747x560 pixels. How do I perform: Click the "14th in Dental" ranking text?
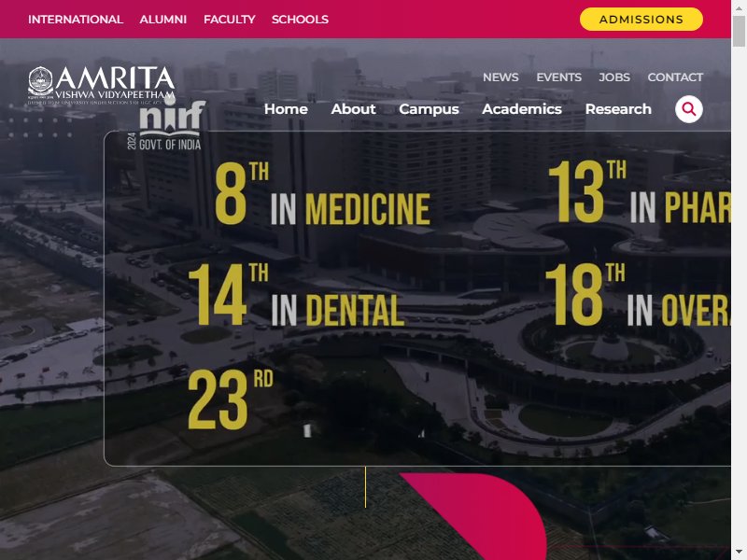click(x=296, y=294)
